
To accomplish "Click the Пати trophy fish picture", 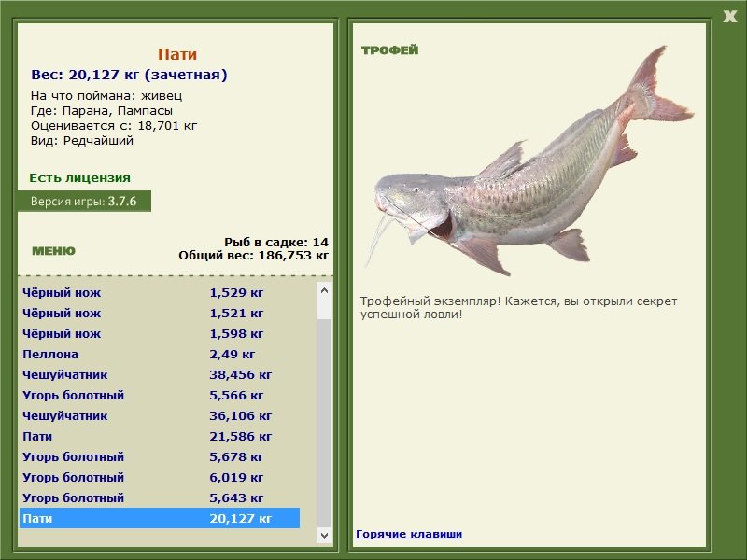I will click(x=529, y=161).
